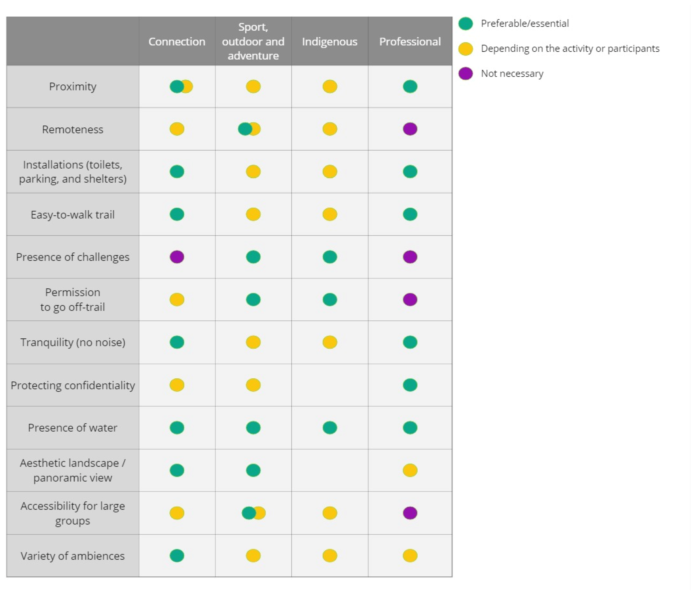This screenshot has width=700, height=594.
Task: Click the Protecting confidentiality row label
Action: 73,385
